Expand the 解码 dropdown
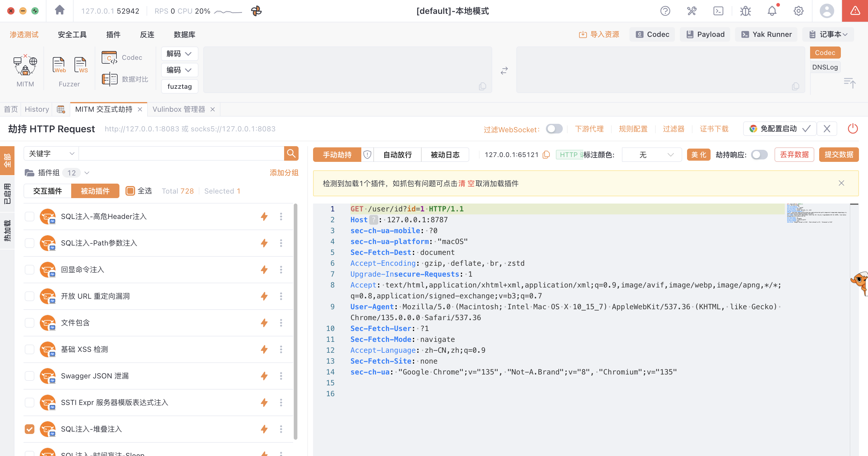The image size is (868, 456). coord(179,54)
